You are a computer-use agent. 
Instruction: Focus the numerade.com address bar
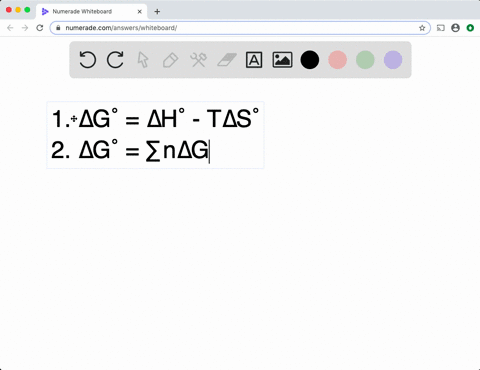coord(240,28)
